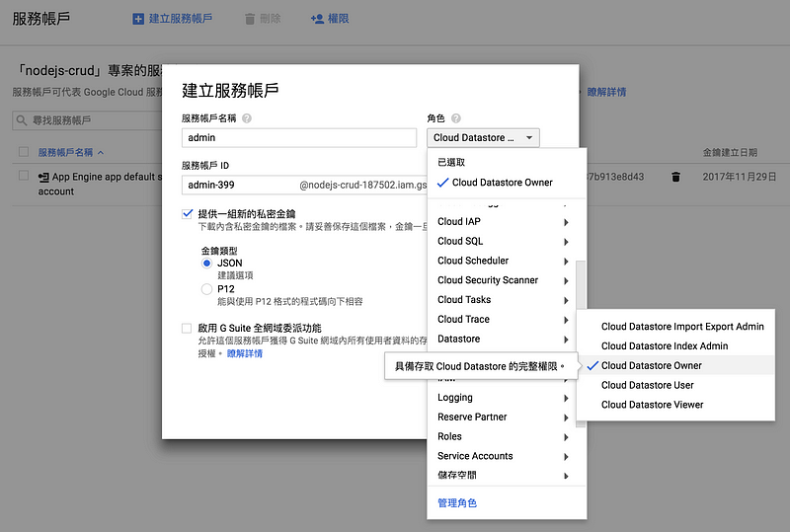Click the plus icon beside 建立服務帳戶
Image resolution: width=790 pixels, height=532 pixels.
tap(138, 19)
